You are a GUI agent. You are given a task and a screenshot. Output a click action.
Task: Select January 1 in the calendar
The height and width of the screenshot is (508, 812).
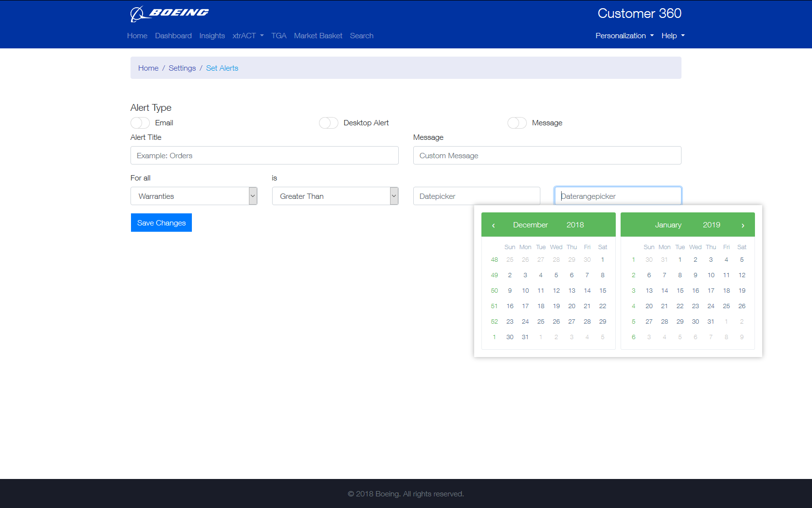pyautogui.click(x=680, y=260)
